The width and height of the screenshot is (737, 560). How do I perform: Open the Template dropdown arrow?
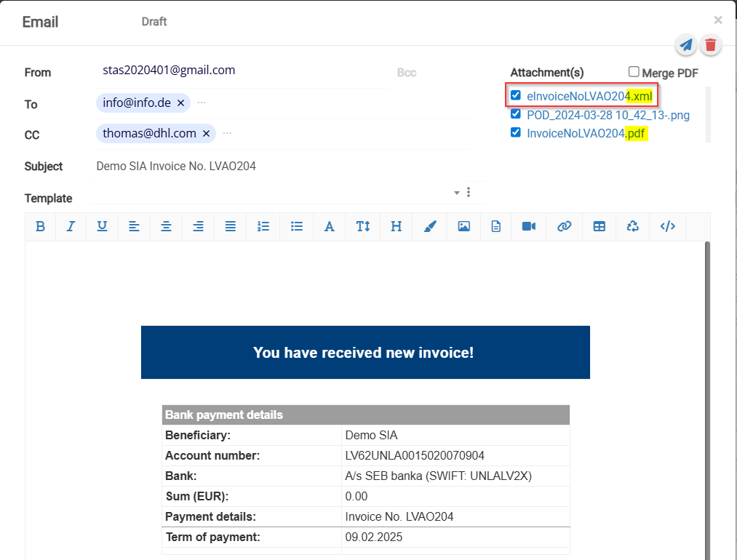click(x=457, y=193)
